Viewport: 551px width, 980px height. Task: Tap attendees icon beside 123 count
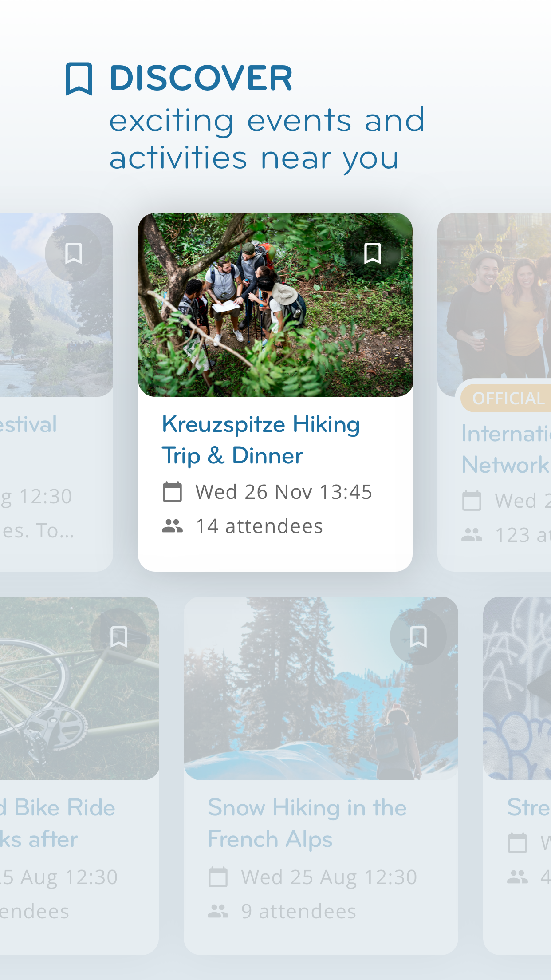point(472,535)
